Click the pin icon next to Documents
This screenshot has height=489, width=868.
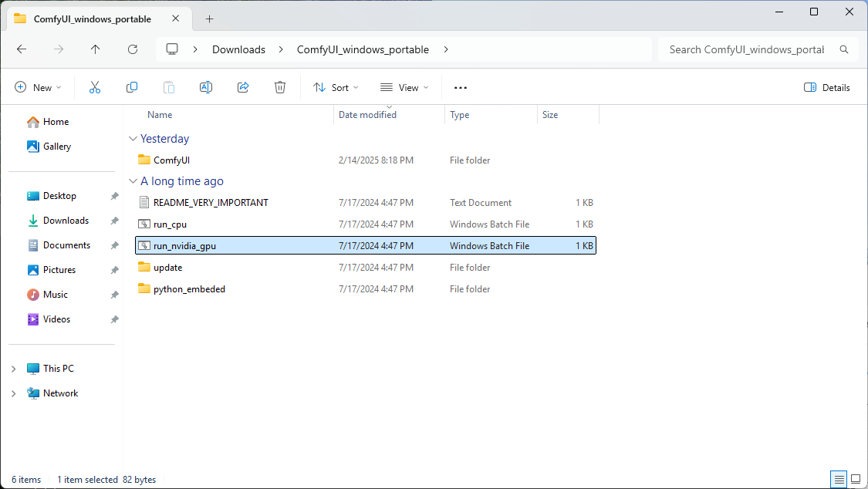pos(115,245)
